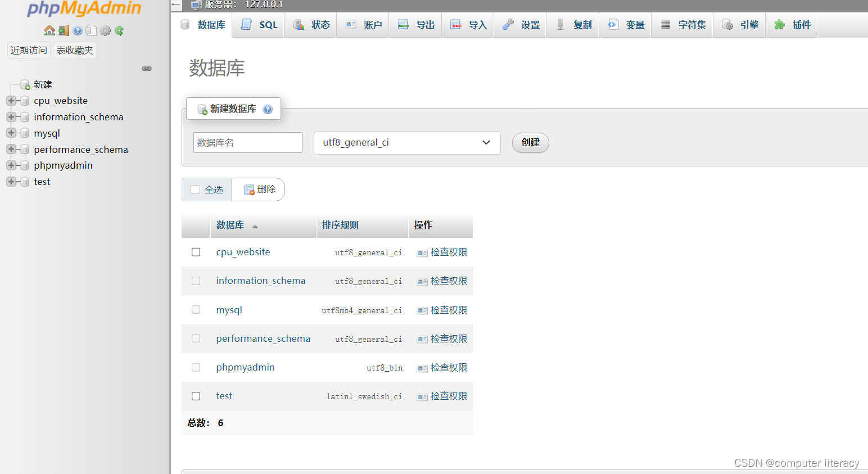
Task: Open the 复制 tab
Action: [573, 25]
